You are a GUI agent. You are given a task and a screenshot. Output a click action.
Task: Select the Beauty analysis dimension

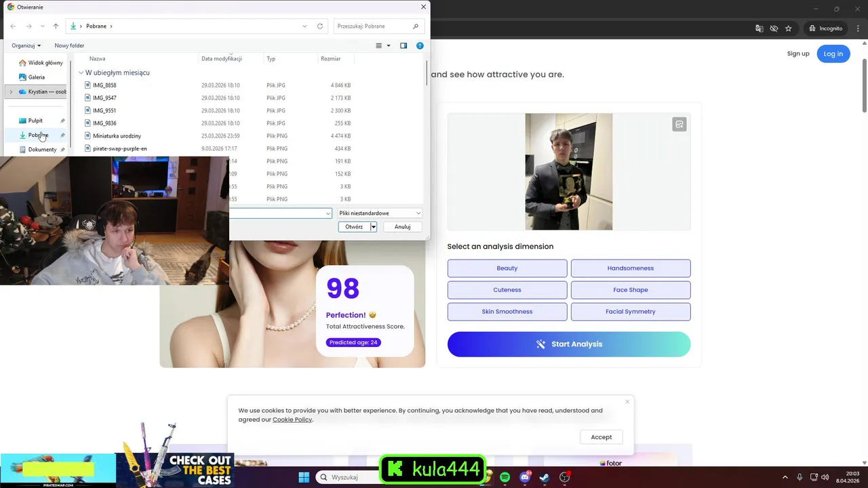tap(507, 268)
